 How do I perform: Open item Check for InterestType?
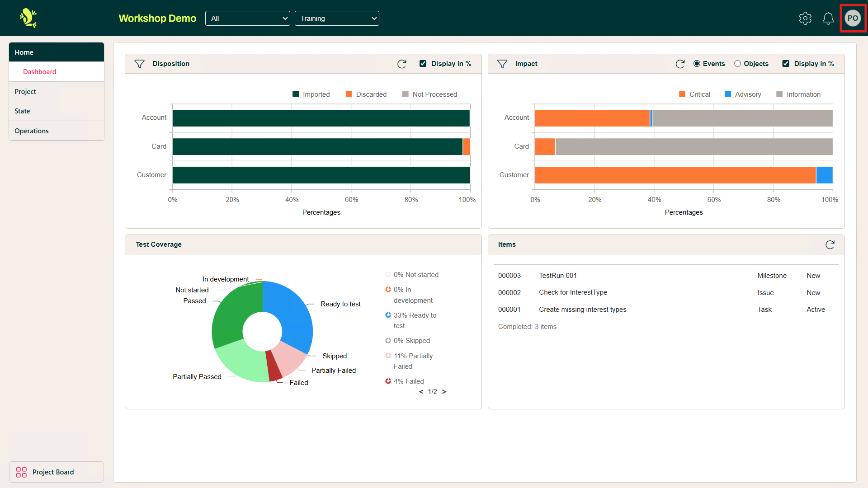573,292
